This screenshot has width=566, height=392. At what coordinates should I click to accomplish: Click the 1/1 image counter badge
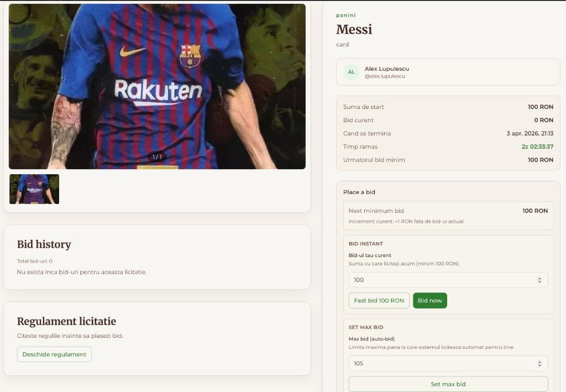click(157, 157)
